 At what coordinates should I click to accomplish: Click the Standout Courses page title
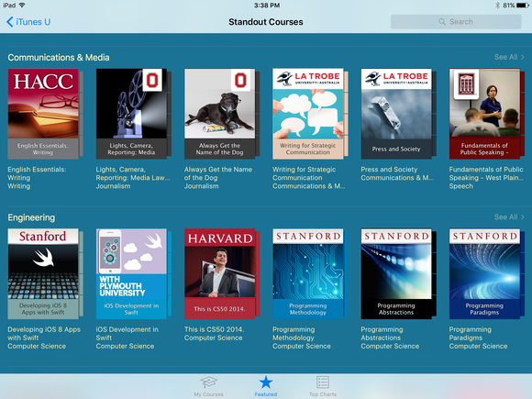(266, 22)
